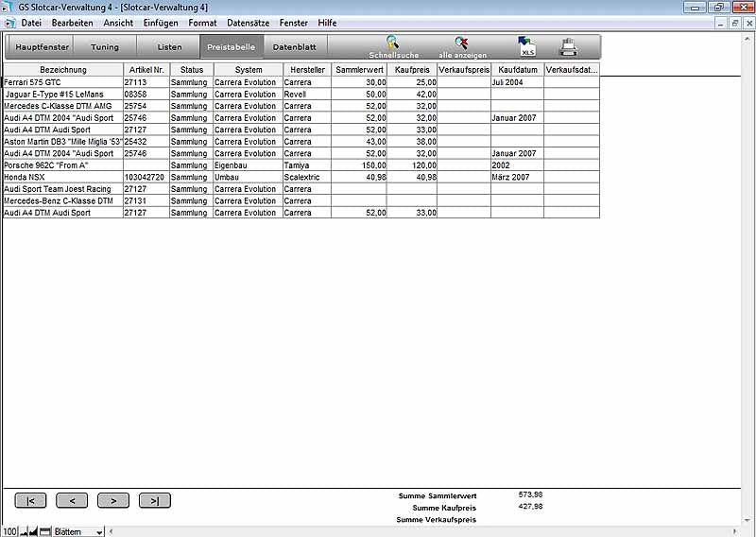Click the printer icon
756x537 pixels.
(568, 46)
